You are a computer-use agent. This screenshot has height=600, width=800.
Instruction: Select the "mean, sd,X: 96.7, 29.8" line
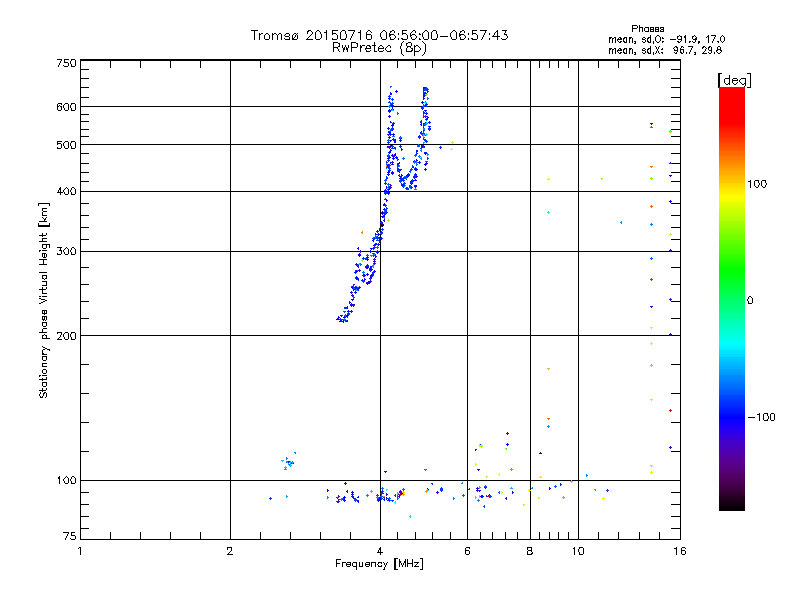665,50
